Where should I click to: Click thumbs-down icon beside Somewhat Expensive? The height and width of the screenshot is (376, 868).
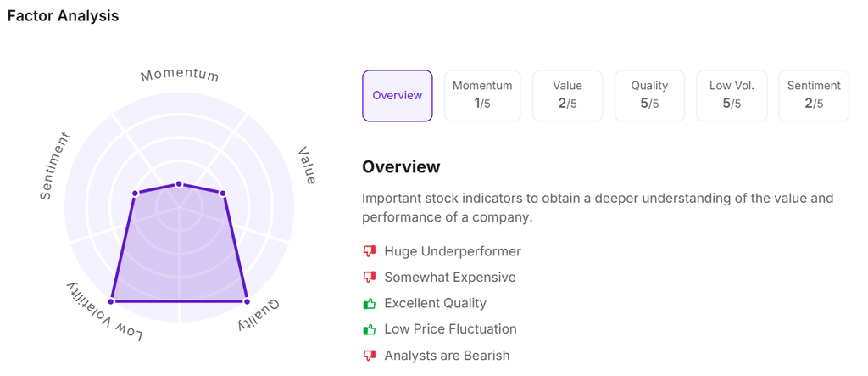point(369,278)
